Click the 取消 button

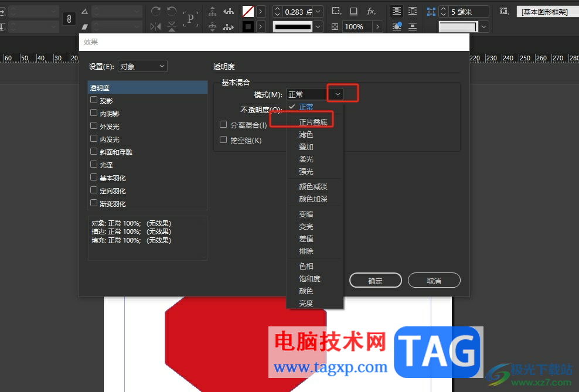pyautogui.click(x=434, y=281)
